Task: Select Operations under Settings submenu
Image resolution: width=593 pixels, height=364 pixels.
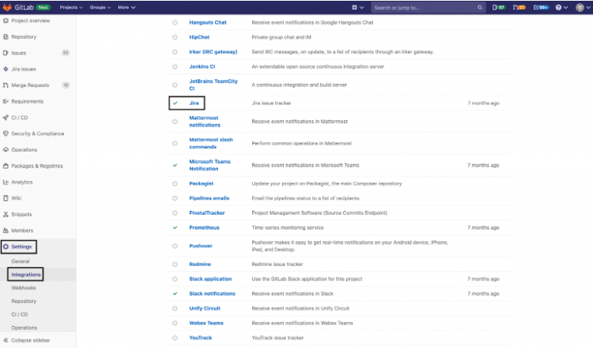Action: (x=24, y=327)
